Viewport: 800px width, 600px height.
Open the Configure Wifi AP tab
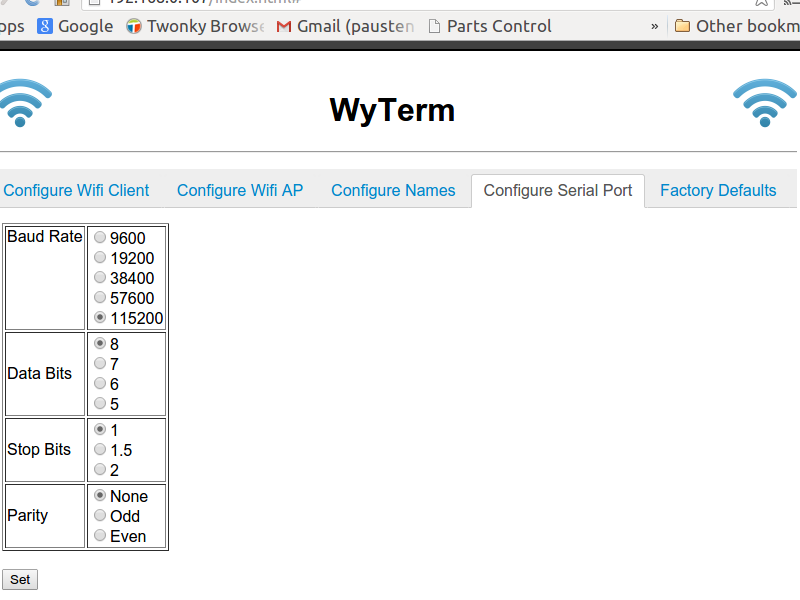coord(240,190)
